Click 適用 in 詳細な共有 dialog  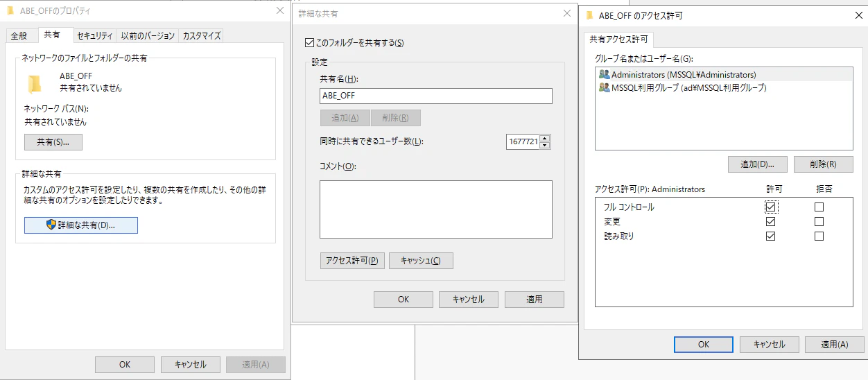pyautogui.click(x=535, y=300)
